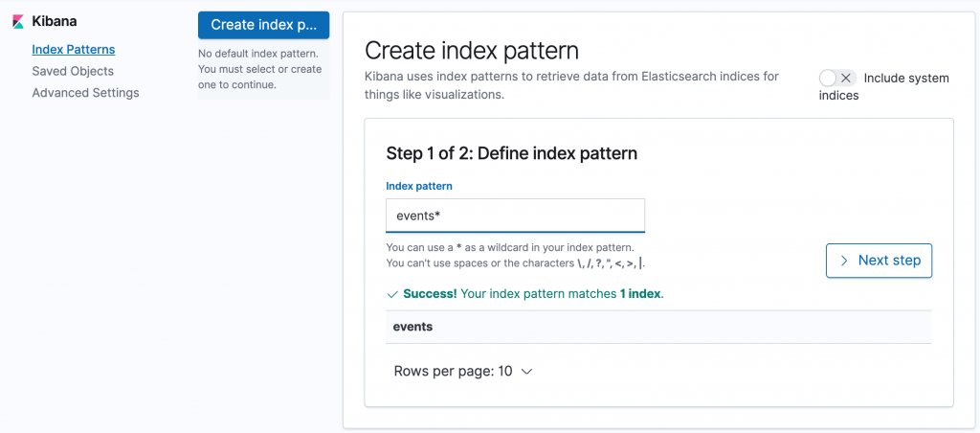
Task: Click the Kibana title text
Action: click(x=55, y=20)
